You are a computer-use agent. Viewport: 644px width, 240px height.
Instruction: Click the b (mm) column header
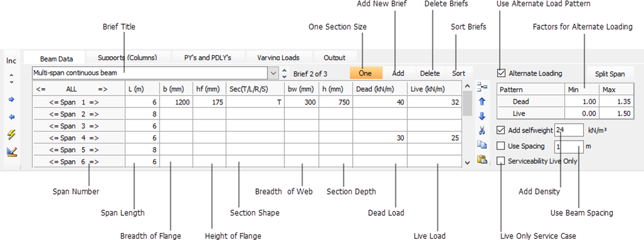point(176,88)
